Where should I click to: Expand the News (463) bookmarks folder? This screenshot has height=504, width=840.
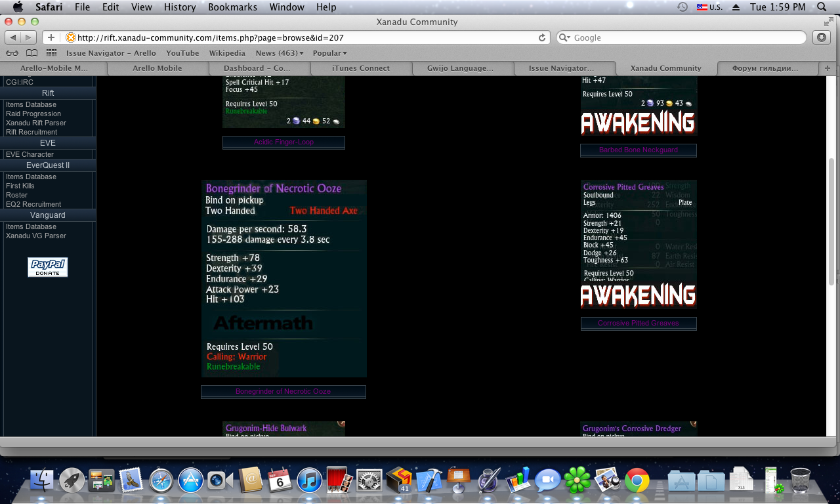[x=280, y=53]
